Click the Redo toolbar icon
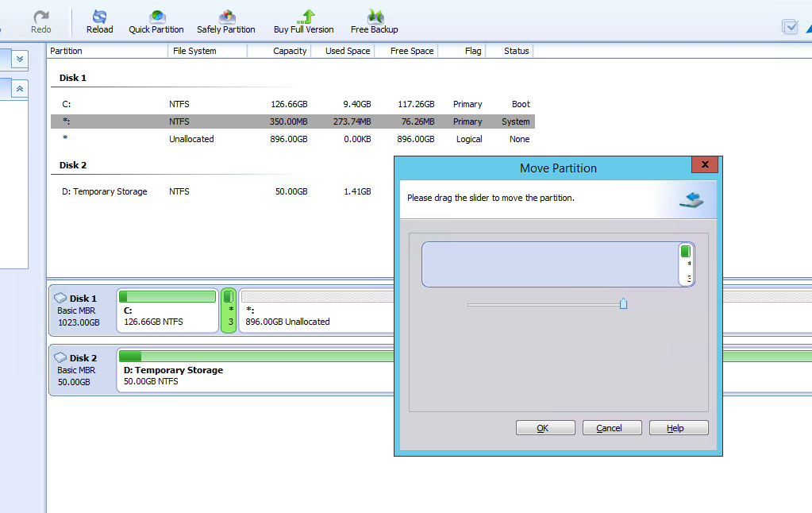 pyautogui.click(x=40, y=16)
